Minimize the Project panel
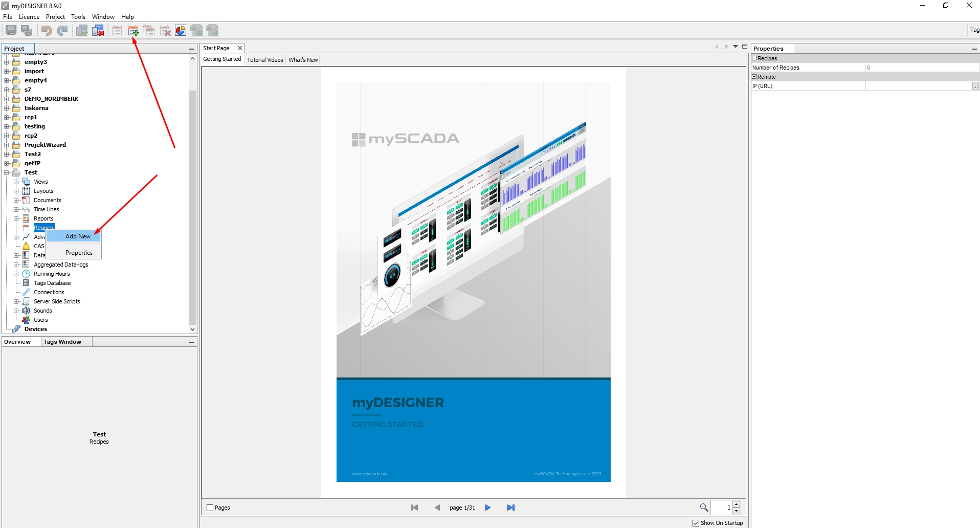 coord(191,49)
